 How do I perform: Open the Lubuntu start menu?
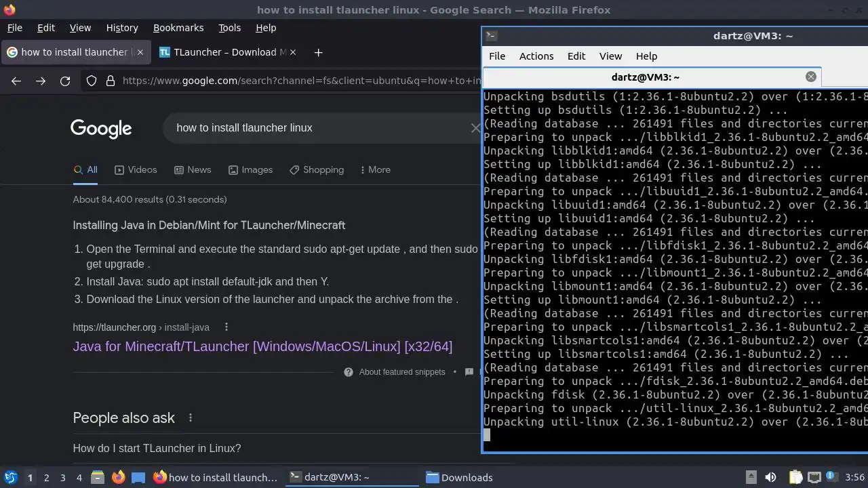click(x=11, y=478)
